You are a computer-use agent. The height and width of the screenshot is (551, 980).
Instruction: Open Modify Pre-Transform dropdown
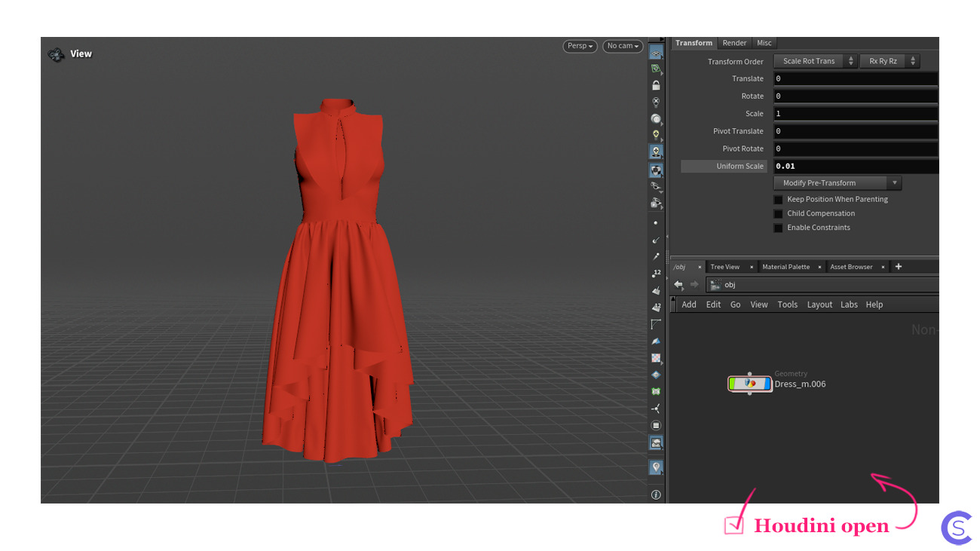click(x=838, y=183)
